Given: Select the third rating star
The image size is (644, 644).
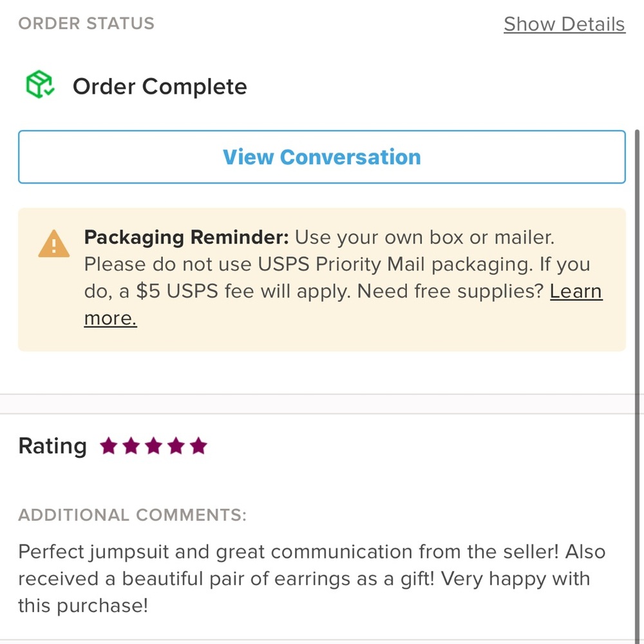Looking at the screenshot, I should pos(153,446).
